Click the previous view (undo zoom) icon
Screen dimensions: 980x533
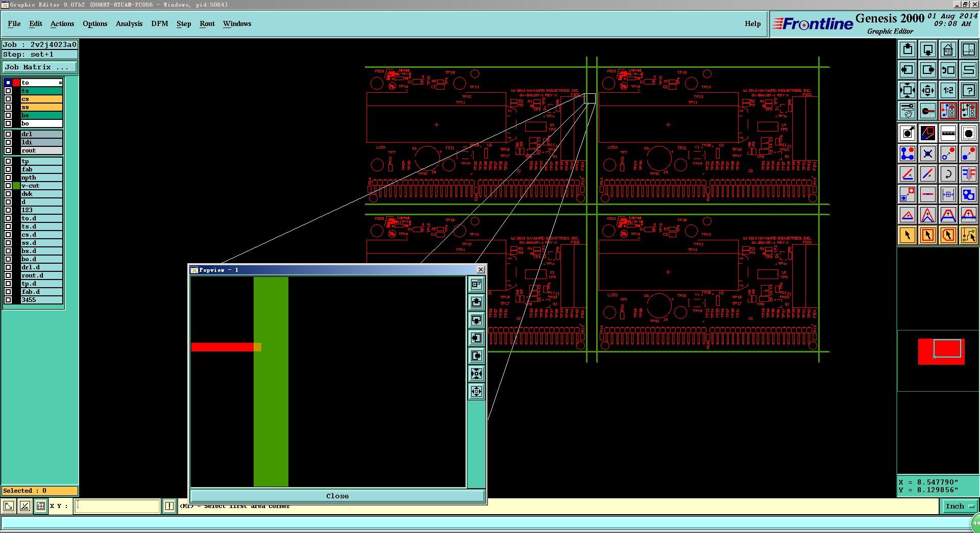(948, 70)
